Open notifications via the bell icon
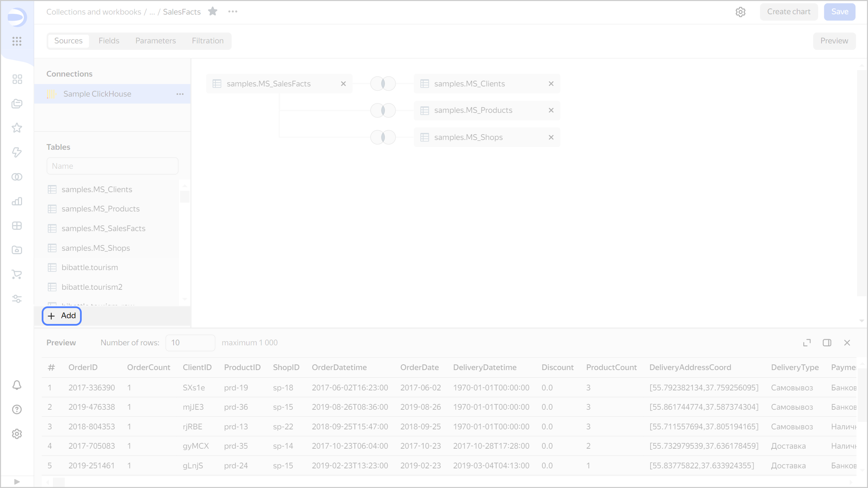Screen dimensions: 868x488 17,385
